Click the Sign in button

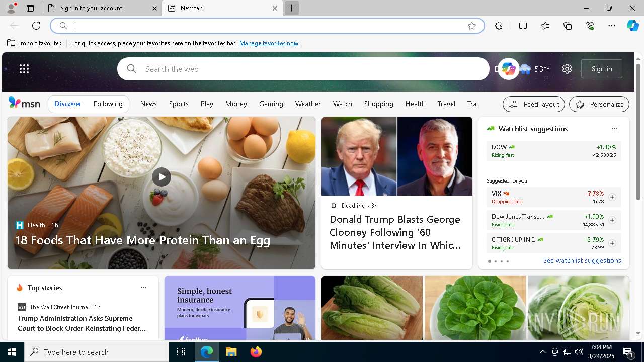pyautogui.click(x=602, y=69)
